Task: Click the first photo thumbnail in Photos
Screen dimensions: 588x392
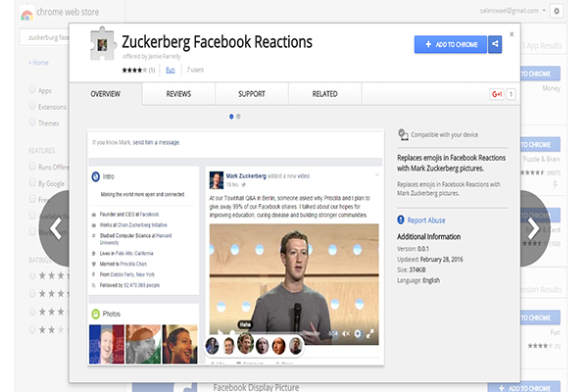Action: pyautogui.click(x=107, y=344)
